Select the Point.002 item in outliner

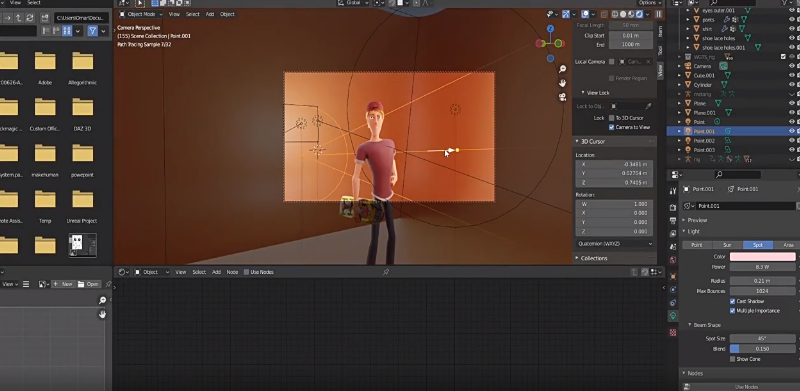tap(704, 141)
